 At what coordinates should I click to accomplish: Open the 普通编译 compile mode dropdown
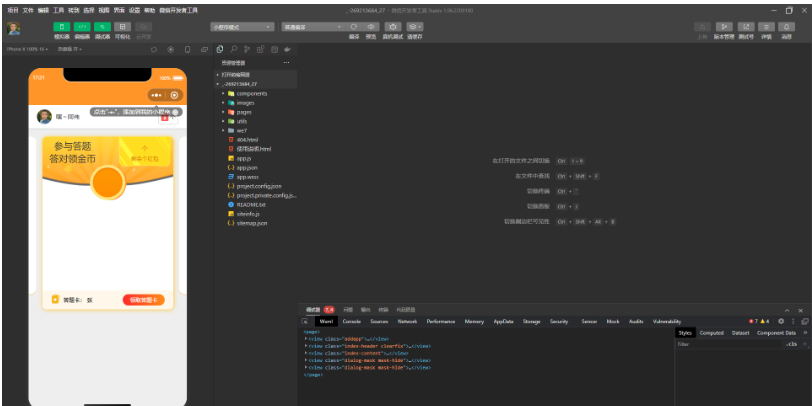point(310,27)
